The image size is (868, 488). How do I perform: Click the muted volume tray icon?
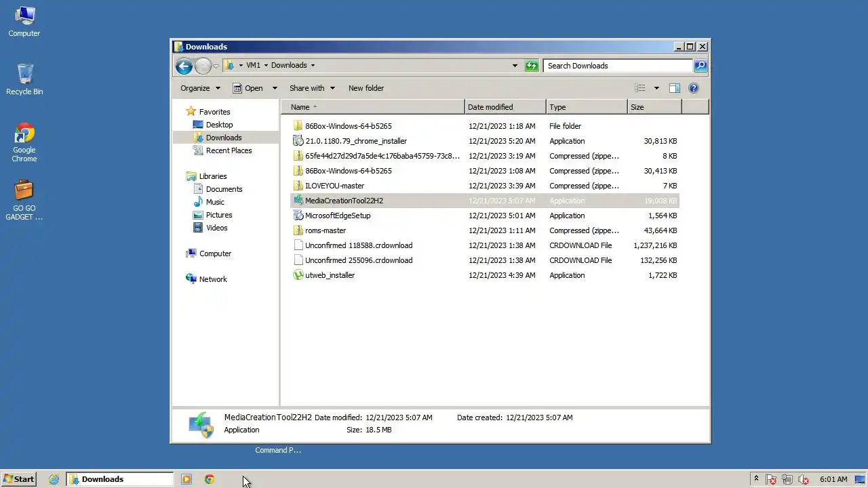click(804, 479)
